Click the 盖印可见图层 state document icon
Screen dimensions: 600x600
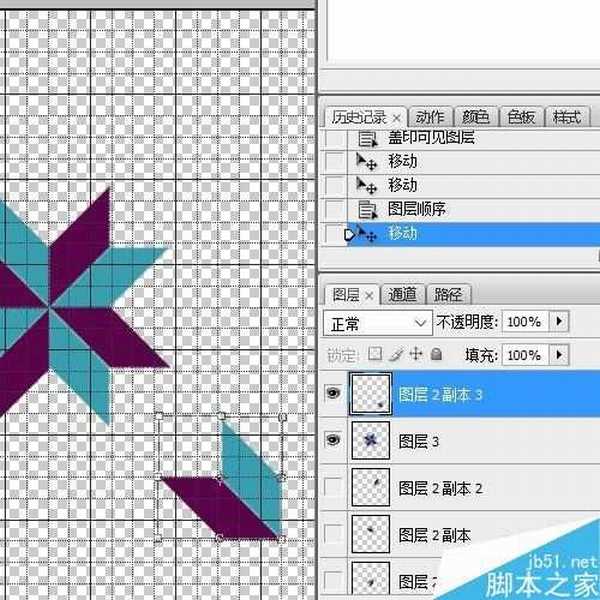click(367, 139)
